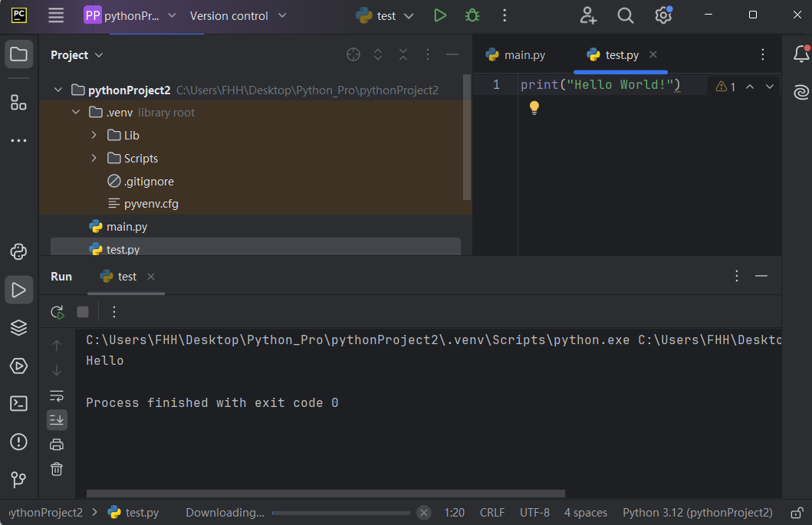Click the Python 3.12 interpreter selector
Image resolution: width=812 pixels, height=525 pixels.
coord(697,513)
